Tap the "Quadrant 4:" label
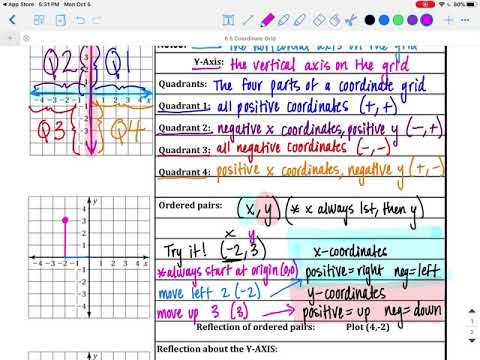The height and width of the screenshot is (360, 480). pos(185,172)
